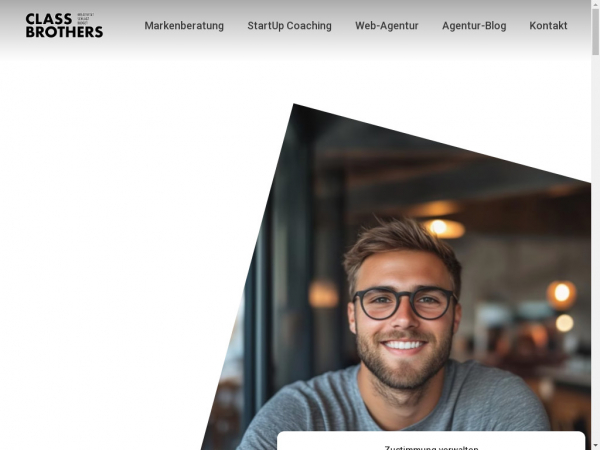Click the Zustimmung verwalten cookie banner heading

(x=431, y=448)
